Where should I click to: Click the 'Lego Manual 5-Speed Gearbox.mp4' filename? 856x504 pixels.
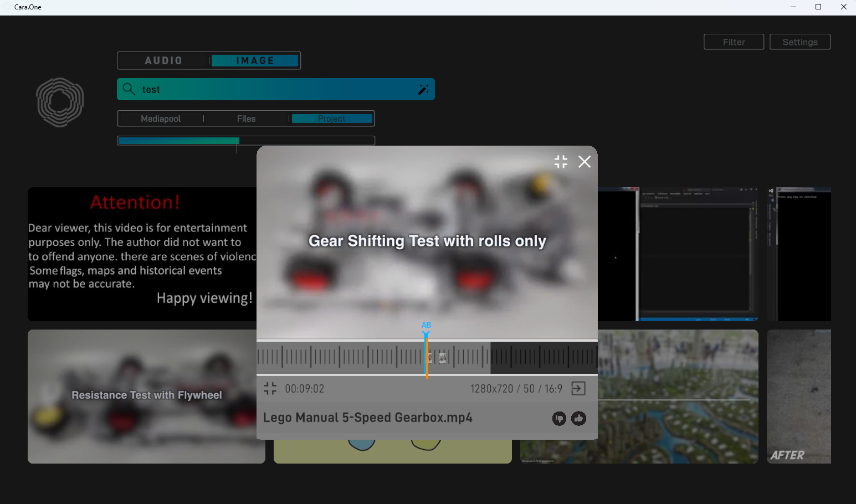click(x=368, y=418)
